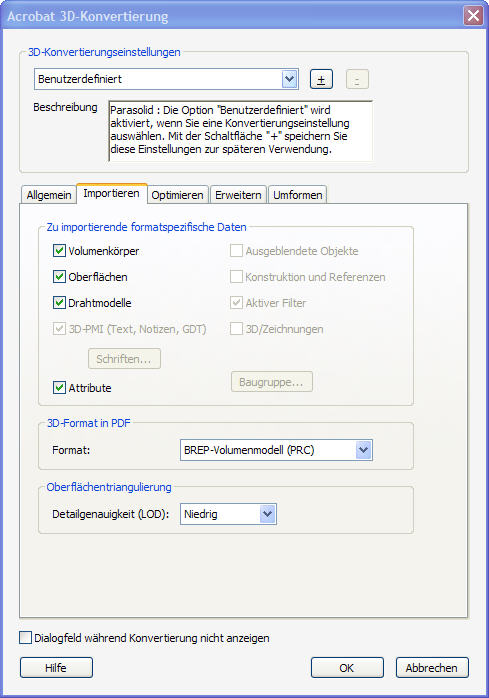The width and height of the screenshot is (489, 698).
Task: Select the Importieren tab
Action: [x=111, y=194]
